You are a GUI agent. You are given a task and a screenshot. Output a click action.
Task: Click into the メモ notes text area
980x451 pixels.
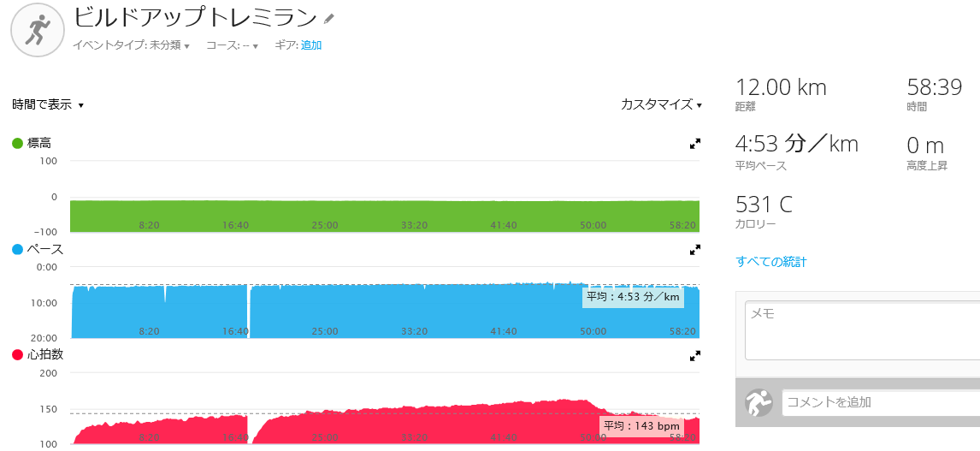point(863,330)
